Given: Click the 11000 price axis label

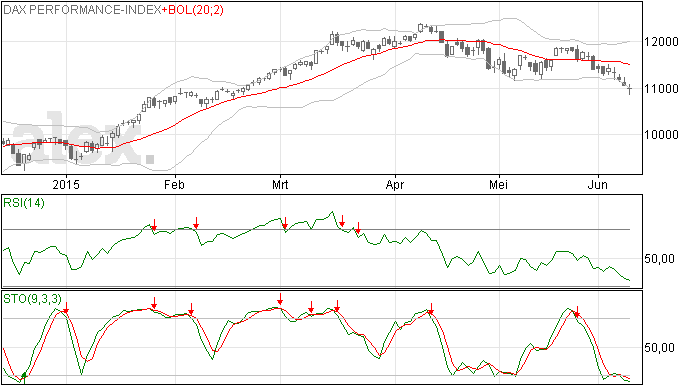Looking at the screenshot, I should [661, 88].
